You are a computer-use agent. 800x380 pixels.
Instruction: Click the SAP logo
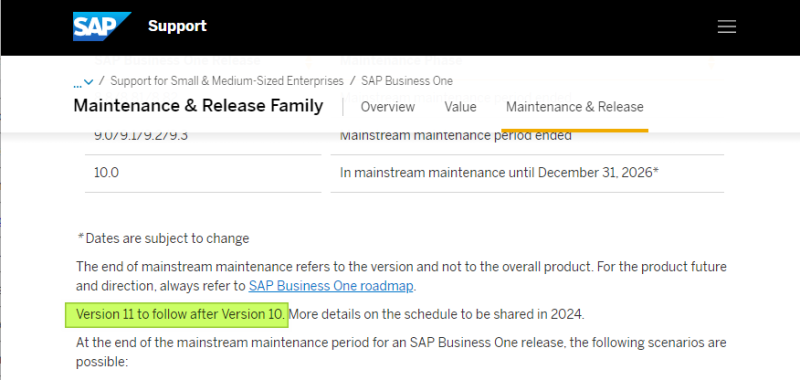pos(102,26)
